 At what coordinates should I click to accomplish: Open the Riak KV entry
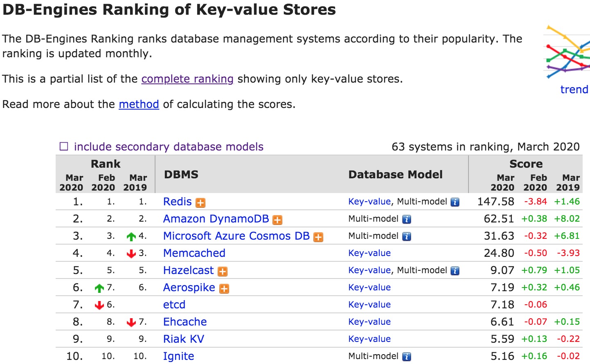tap(184, 339)
